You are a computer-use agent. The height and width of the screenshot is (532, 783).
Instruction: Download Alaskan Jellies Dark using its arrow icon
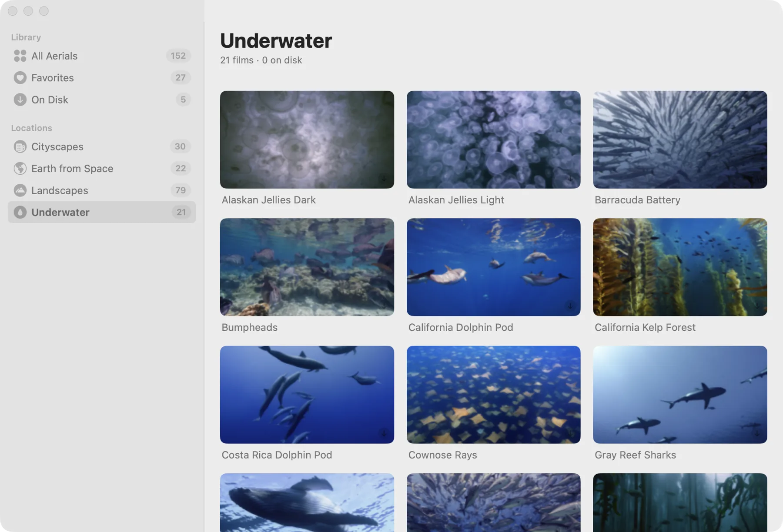(384, 179)
